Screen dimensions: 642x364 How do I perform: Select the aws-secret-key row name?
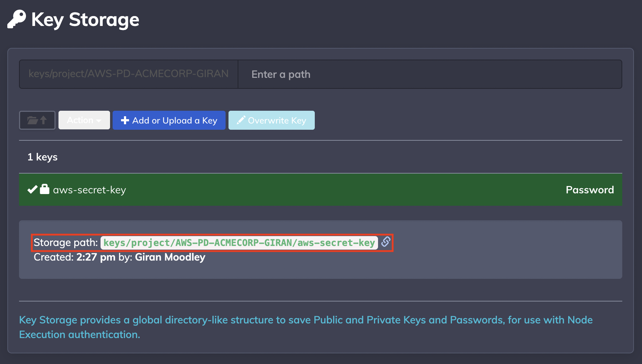pyautogui.click(x=90, y=190)
